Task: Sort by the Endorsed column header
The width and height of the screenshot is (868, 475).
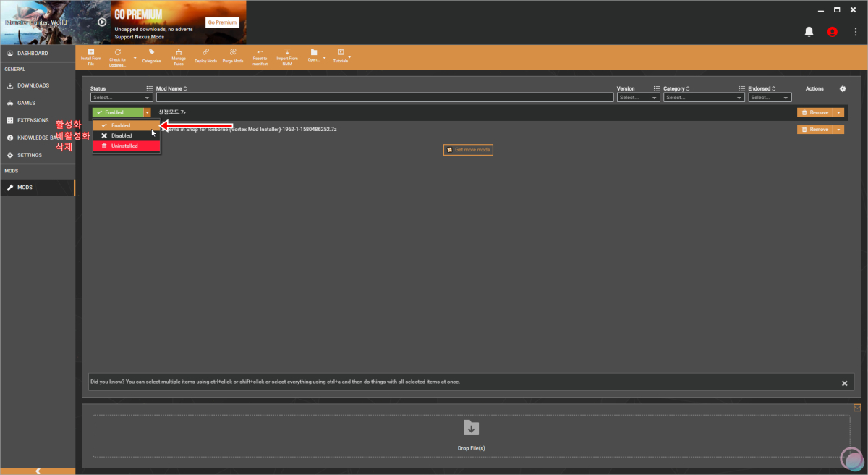Action: [x=762, y=88]
